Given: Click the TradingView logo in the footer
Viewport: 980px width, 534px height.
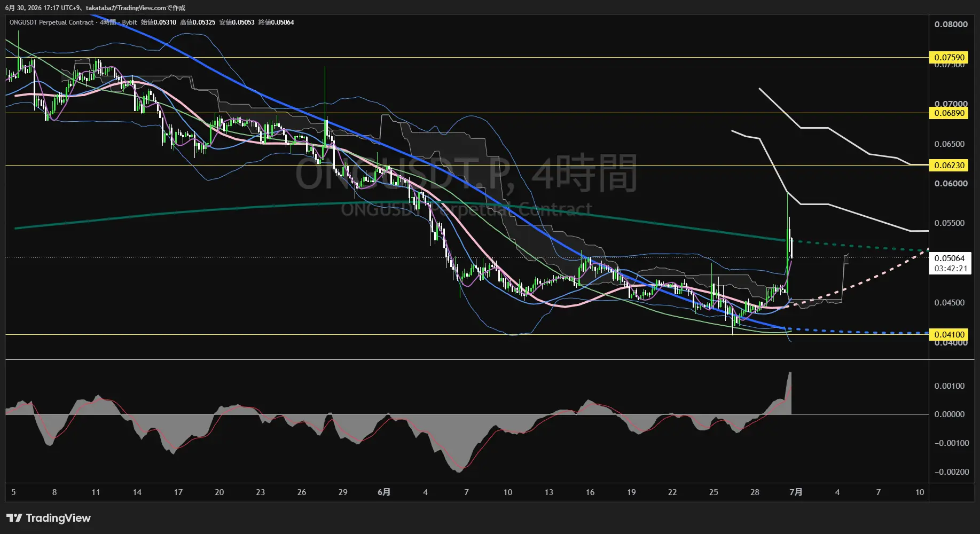Looking at the screenshot, I should click(x=49, y=518).
